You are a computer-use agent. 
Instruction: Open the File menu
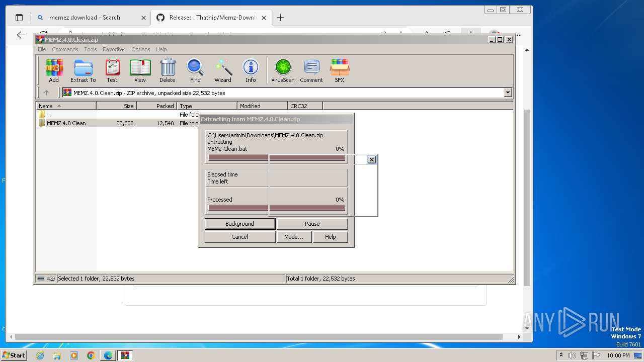coord(42,49)
